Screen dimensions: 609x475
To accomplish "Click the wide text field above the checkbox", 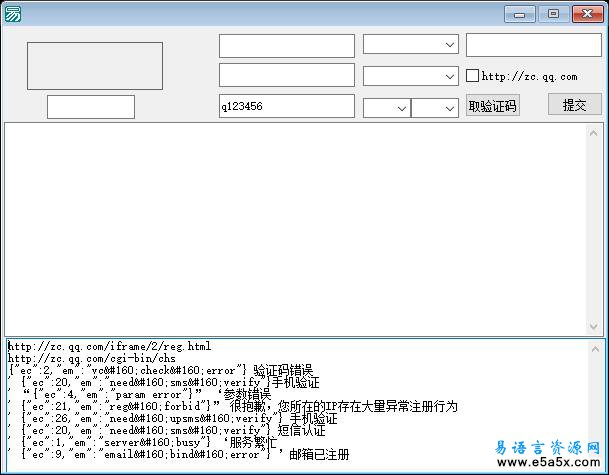I will click(x=533, y=45).
